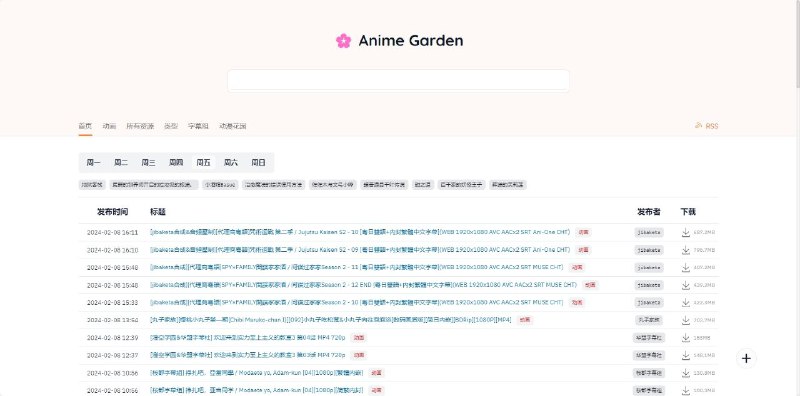
Task: Click the timestamp 2024-02-08 15:33
Action: click(112, 303)
